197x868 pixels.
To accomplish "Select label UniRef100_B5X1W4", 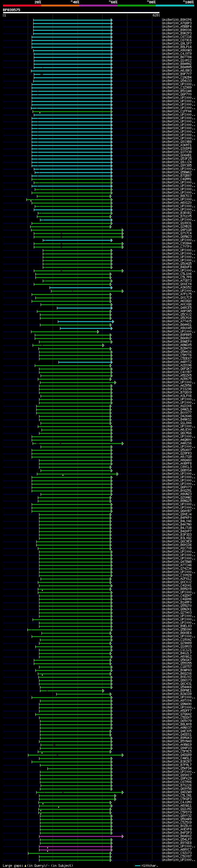I will click(177, 91).
